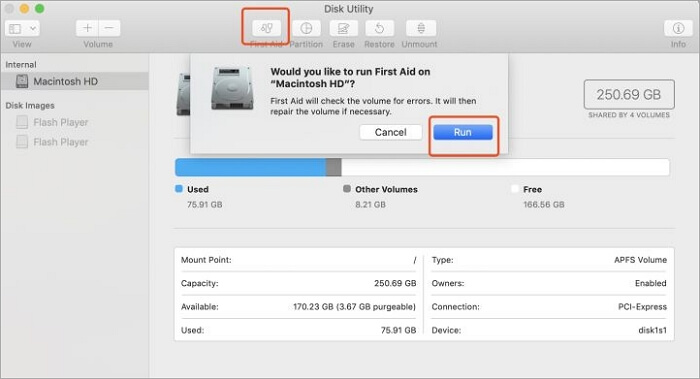Screen dimensions: 700x379
Task: Cancel the First Aid dialog
Action: 391,132
